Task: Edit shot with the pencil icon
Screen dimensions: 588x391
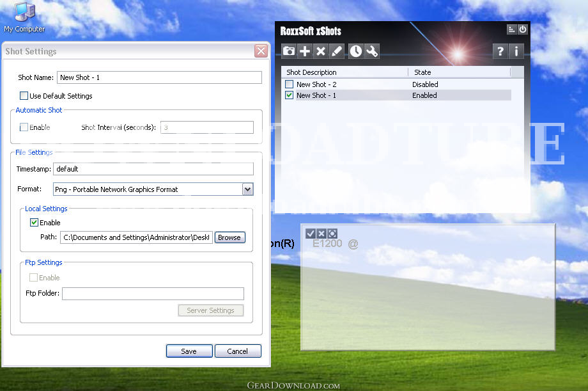Action: click(x=336, y=51)
